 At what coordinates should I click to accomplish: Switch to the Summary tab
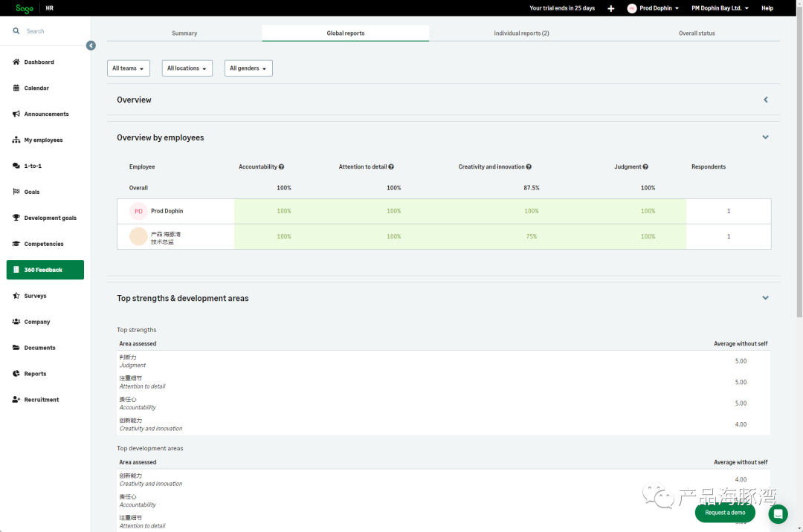[184, 33]
